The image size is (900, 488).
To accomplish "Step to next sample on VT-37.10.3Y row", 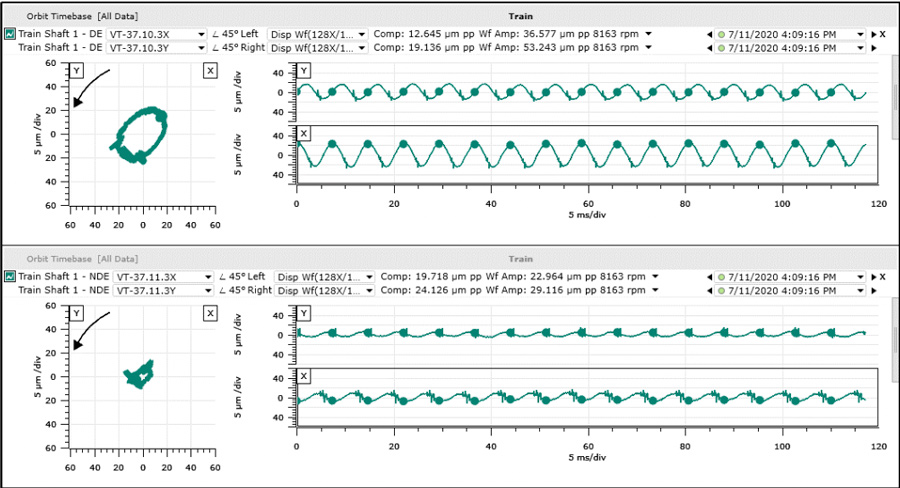I will click(x=874, y=48).
